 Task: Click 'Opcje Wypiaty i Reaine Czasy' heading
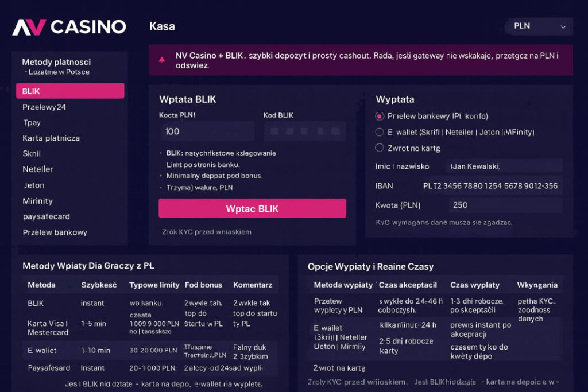[x=370, y=266]
